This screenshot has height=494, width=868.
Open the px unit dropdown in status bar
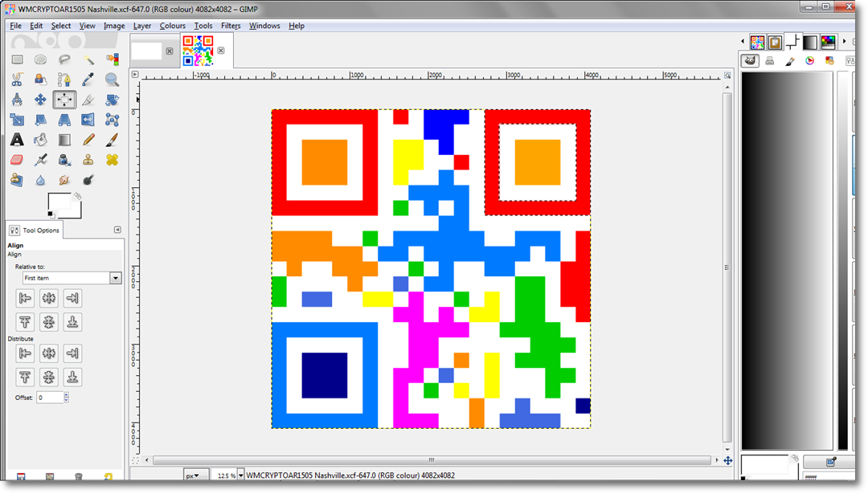click(196, 476)
